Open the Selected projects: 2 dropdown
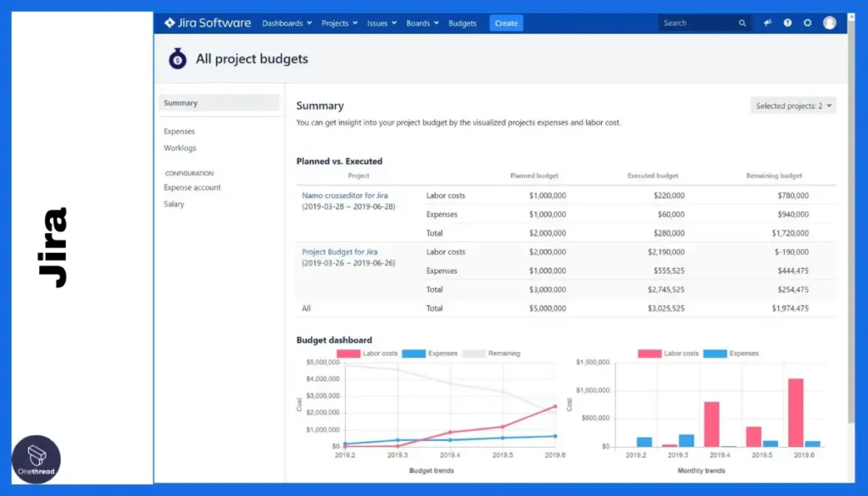 [x=793, y=106]
